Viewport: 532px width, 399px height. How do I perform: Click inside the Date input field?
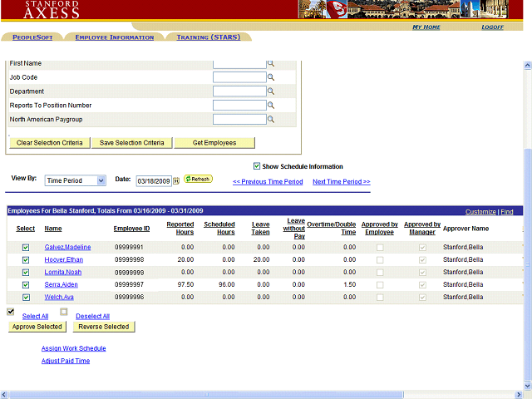point(153,180)
